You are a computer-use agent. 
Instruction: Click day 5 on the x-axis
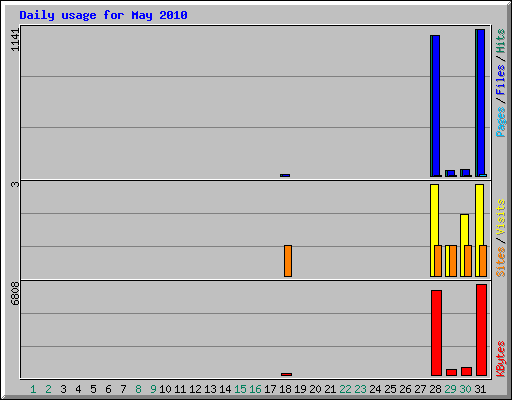tap(93, 389)
